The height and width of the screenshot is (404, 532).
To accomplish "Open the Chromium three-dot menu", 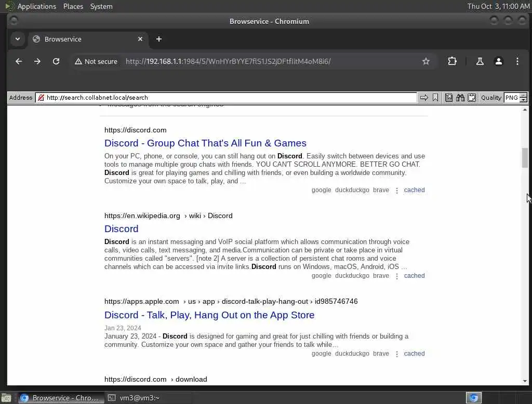I will (517, 61).
